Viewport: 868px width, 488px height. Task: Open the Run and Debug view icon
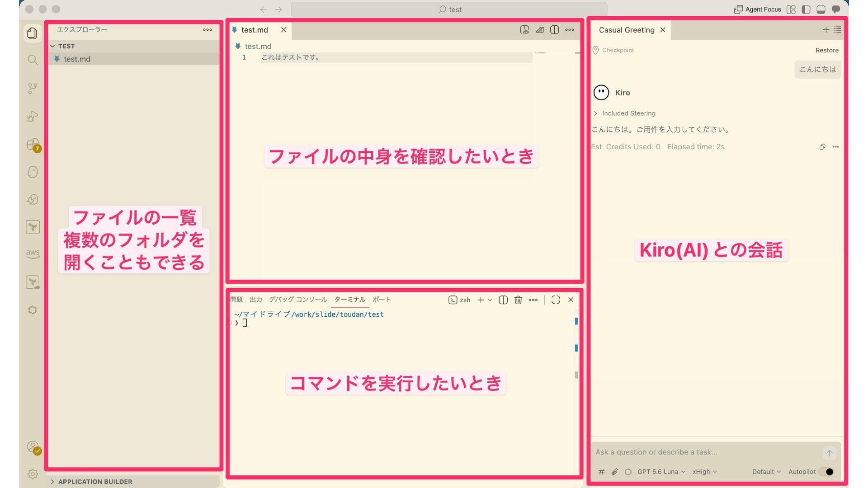coord(32,116)
